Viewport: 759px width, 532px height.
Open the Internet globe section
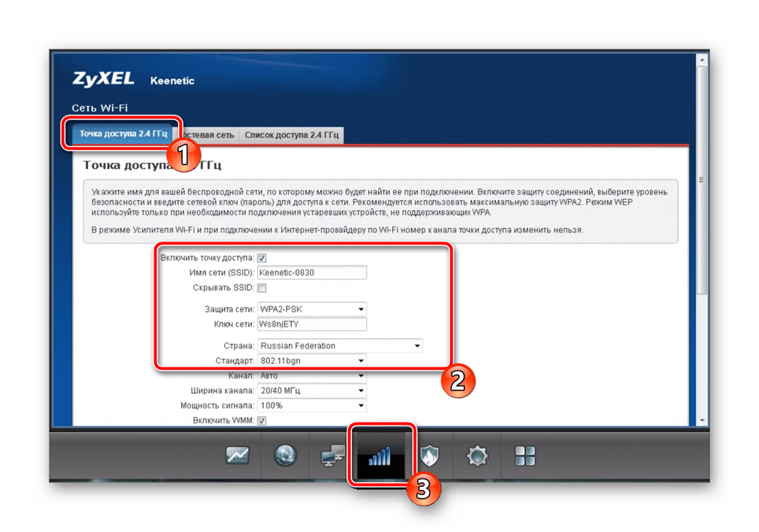click(x=285, y=455)
